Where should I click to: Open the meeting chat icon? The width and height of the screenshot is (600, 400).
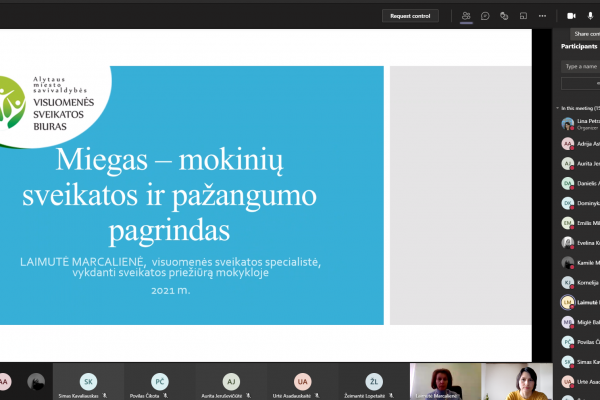485,16
